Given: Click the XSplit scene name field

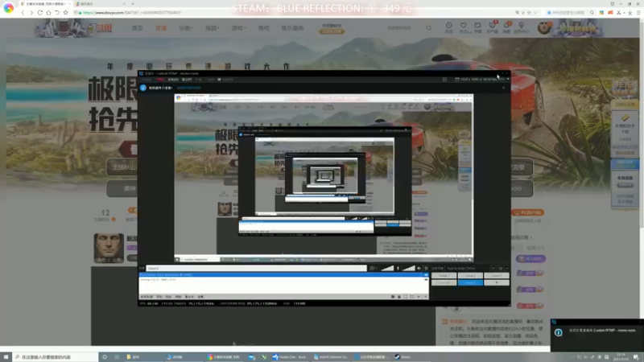Looking at the screenshot, I should click(x=256, y=269).
